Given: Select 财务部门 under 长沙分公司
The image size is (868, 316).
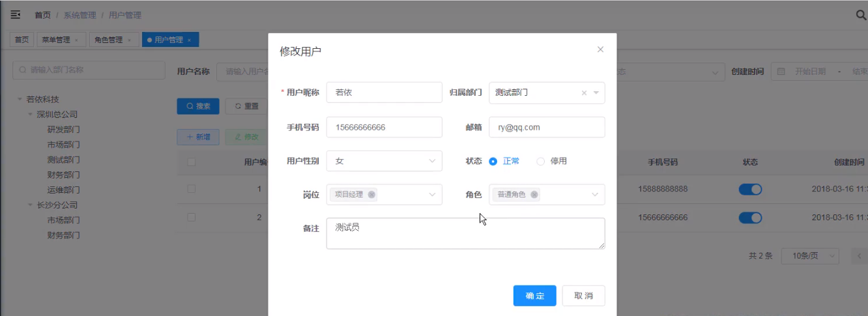Looking at the screenshot, I should point(63,235).
